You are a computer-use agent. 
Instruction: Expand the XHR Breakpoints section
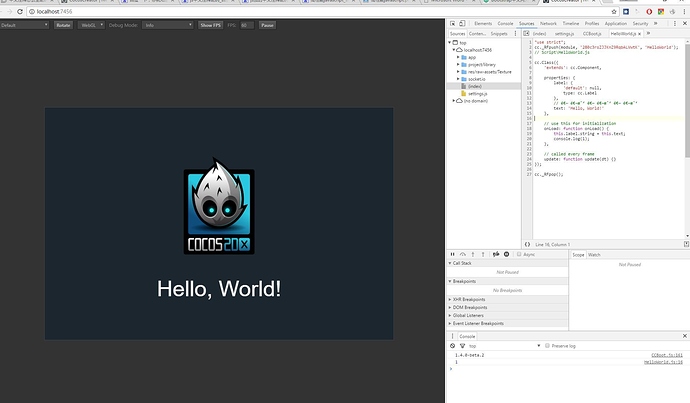point(469,299)
